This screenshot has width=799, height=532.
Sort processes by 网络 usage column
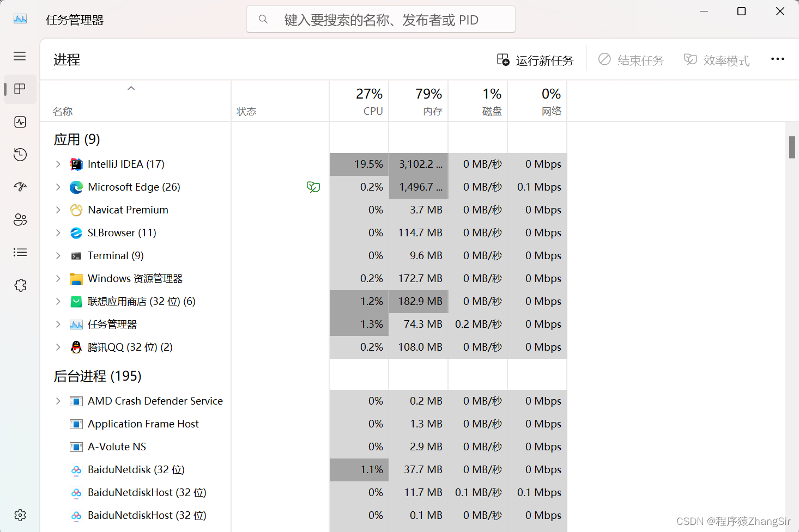537,101
